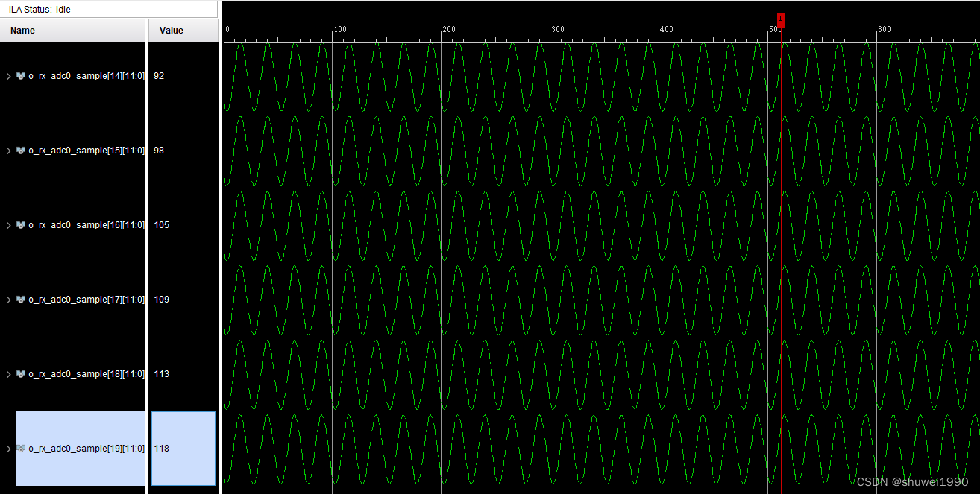The width and height of the screenshot is (980, 494).
Task: Click bus icon of o_rx_adc0_sample[16]
Action: 21,225
